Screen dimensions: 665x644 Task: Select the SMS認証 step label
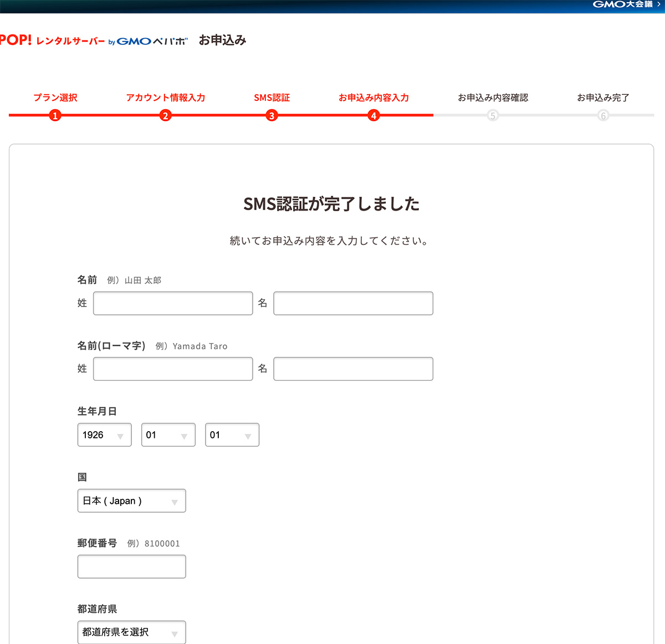(272, 98)
